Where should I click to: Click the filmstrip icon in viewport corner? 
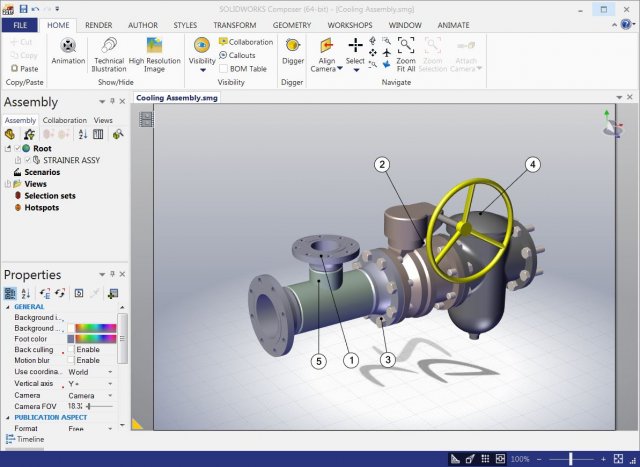145,119
